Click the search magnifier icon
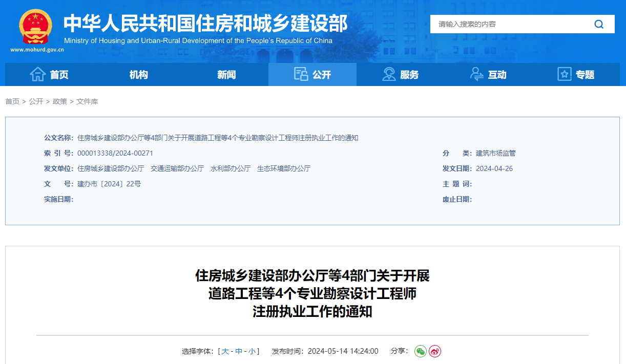This screenshot has width=626, height=364. [598, 24]
